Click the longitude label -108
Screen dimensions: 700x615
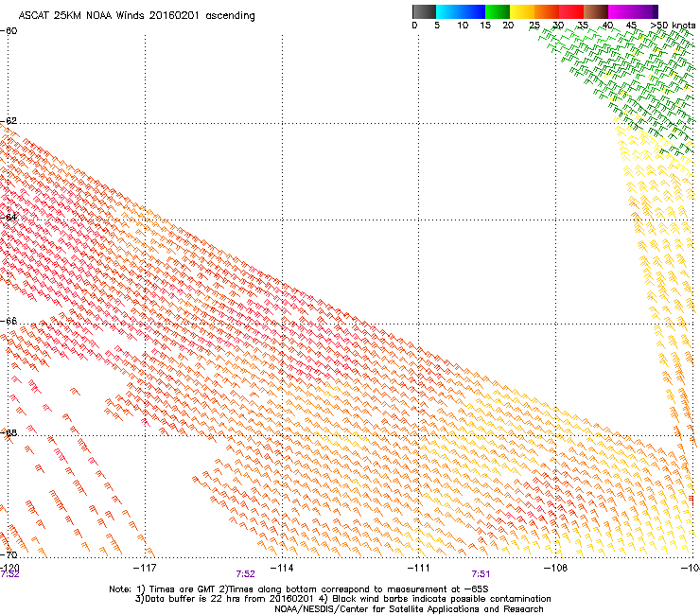tap(556, 568)
